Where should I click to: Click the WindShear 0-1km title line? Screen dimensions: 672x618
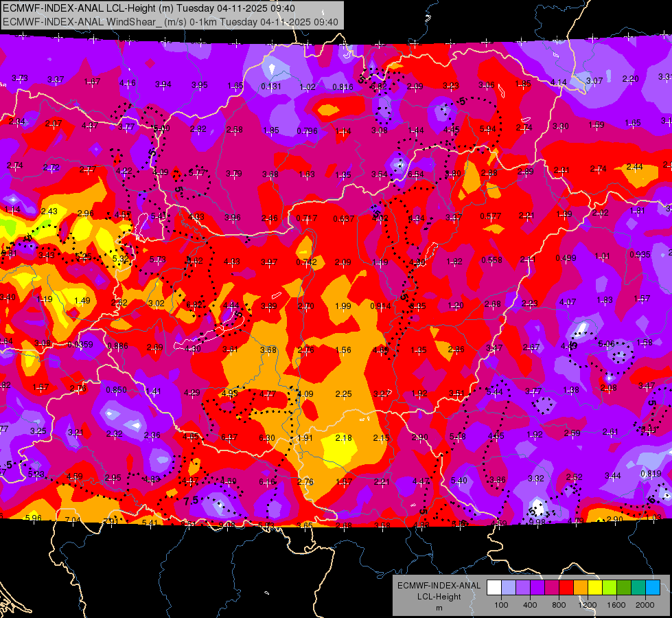coord(170,22)
